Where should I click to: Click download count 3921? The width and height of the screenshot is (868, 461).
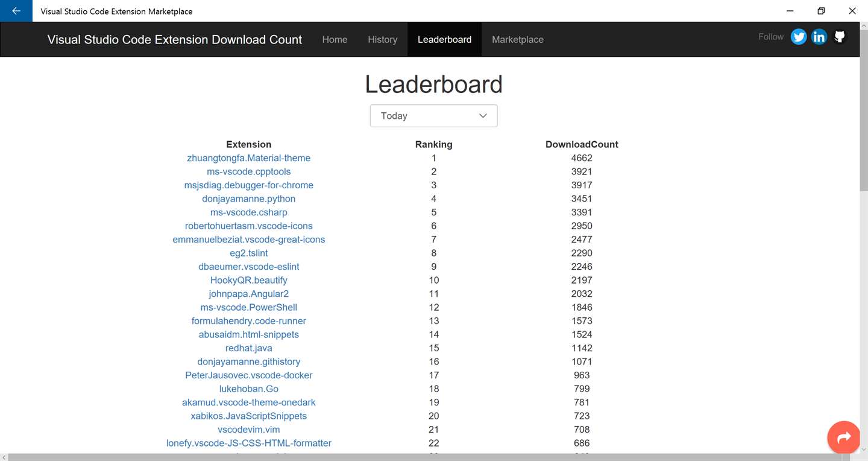point(582,171)
